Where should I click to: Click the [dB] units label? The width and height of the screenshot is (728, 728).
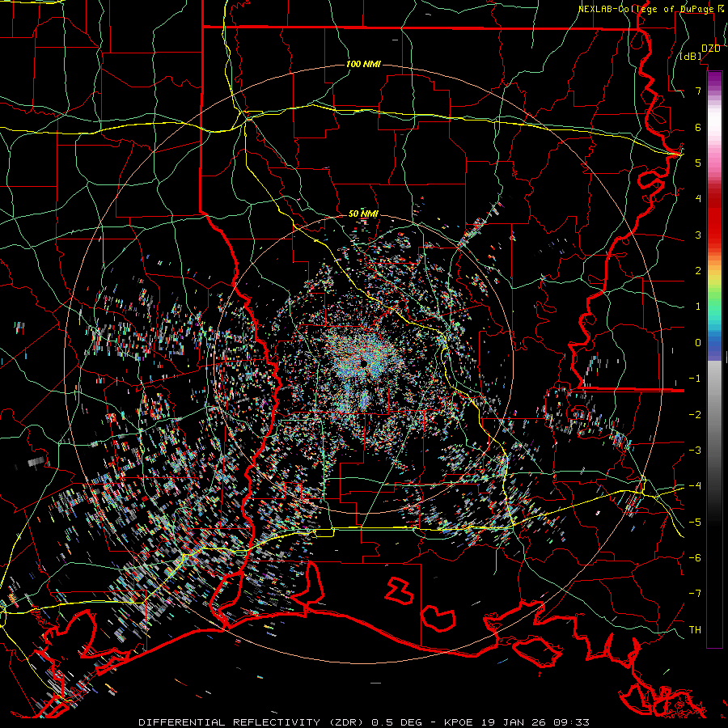point(691,56)
